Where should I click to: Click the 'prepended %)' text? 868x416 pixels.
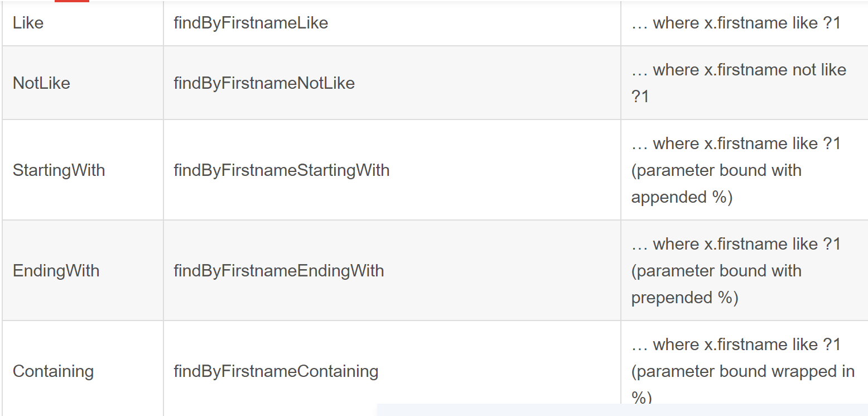tap(684, 298)
